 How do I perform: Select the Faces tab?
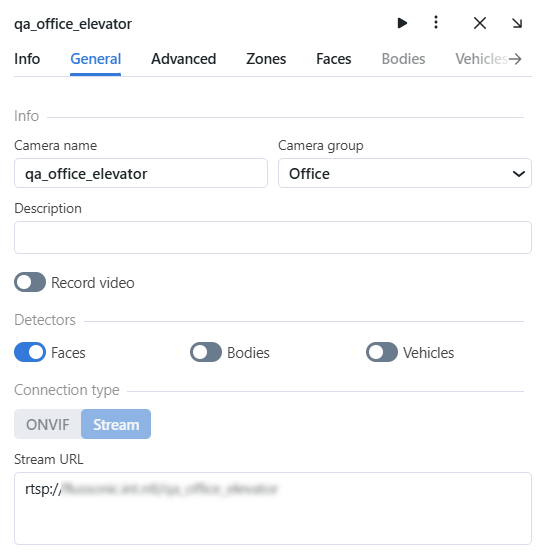334,59
